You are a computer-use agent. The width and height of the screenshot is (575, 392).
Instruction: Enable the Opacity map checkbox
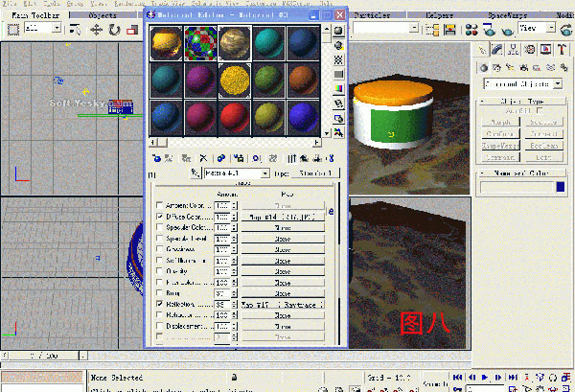(159, 271)
